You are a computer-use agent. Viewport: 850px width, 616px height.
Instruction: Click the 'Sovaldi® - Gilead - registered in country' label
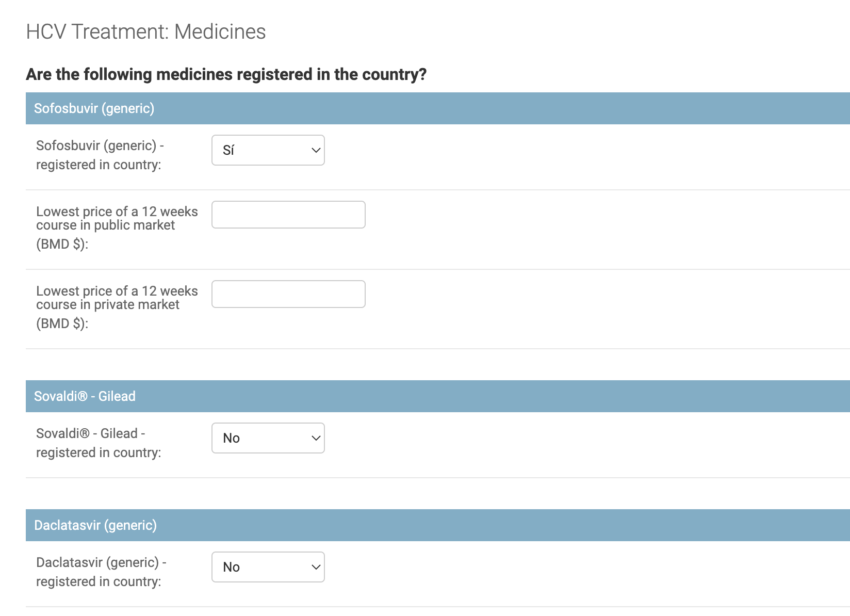(99, 443)
